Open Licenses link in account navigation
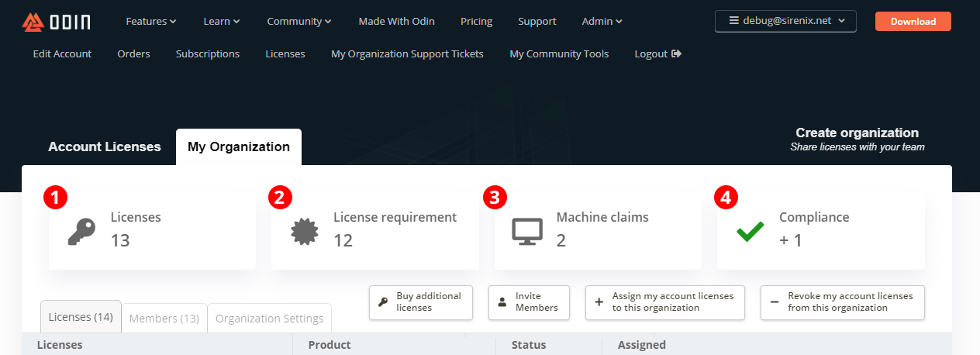 pyautogui.click(x=285, y=53)
